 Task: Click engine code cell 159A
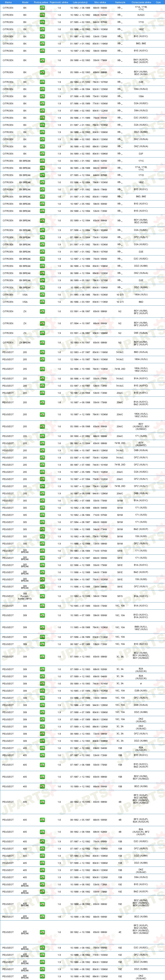[x=141, y=96]
